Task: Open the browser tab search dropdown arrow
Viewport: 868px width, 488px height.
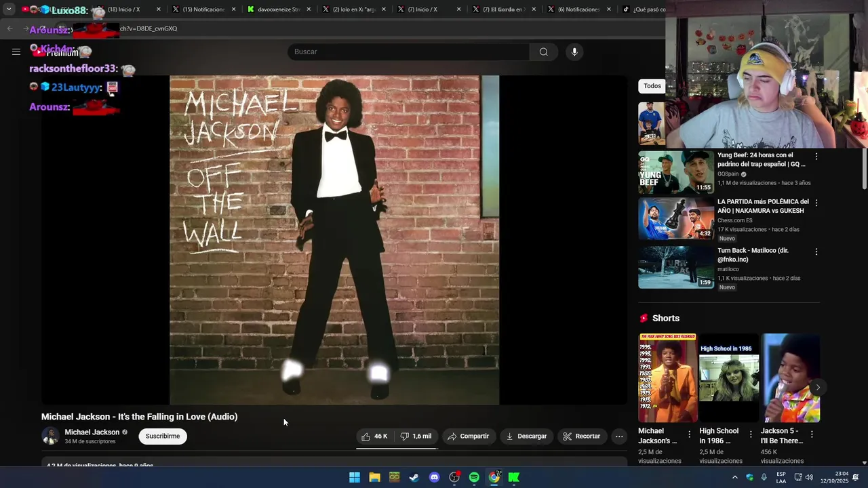Action: click(x=9, y=9)
